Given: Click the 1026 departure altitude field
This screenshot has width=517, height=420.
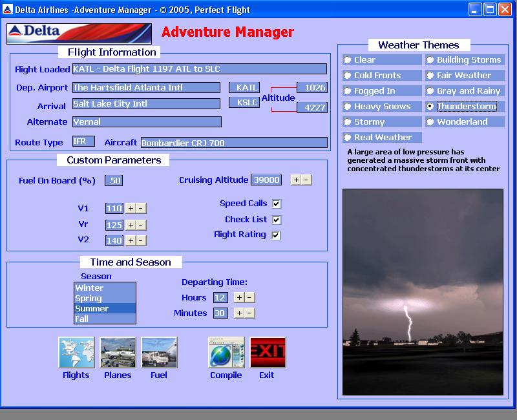Looking at the screenshot, I should [312, 87].
